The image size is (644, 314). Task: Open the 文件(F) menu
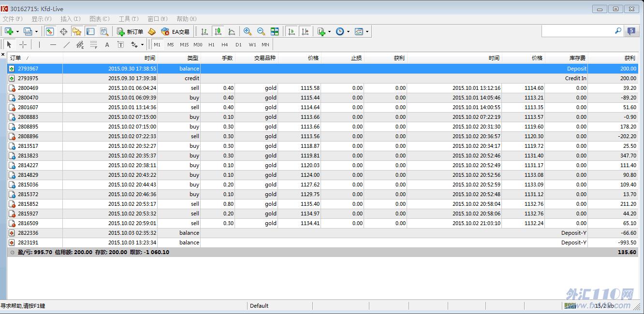13,19
